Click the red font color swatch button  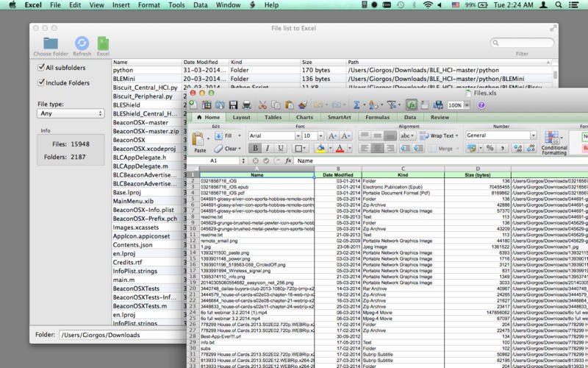pyautogui.click(x=340, y=149)
